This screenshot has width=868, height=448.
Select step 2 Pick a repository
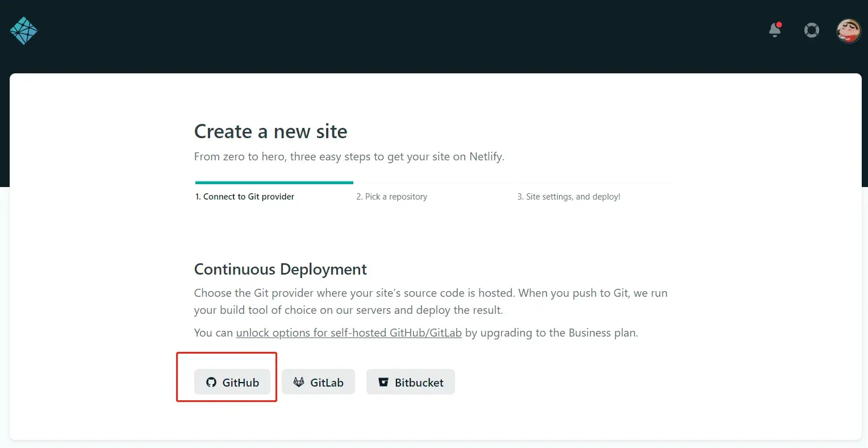(x=391, y=197)
